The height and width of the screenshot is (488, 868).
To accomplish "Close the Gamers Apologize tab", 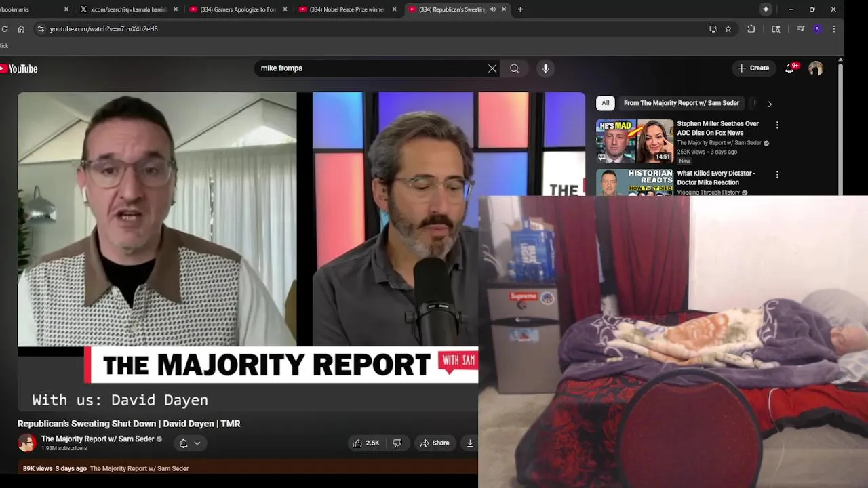I will pyautogui.click(x=285, y=9).
